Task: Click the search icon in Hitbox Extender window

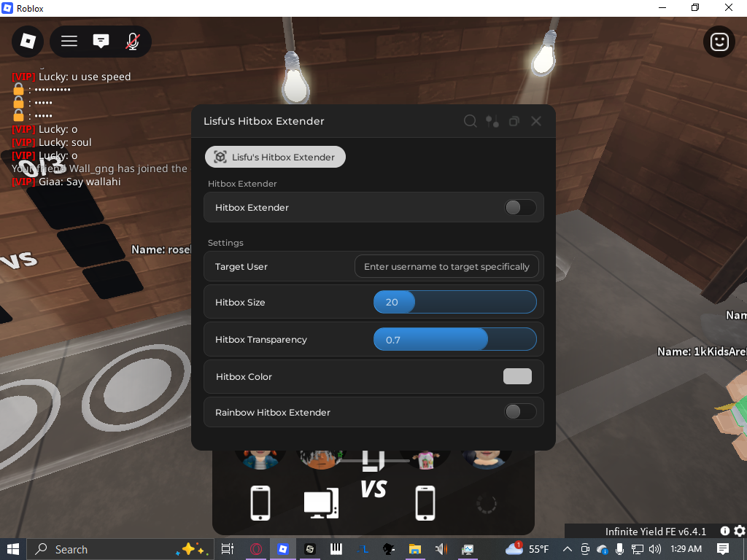Action: (470, 121)
